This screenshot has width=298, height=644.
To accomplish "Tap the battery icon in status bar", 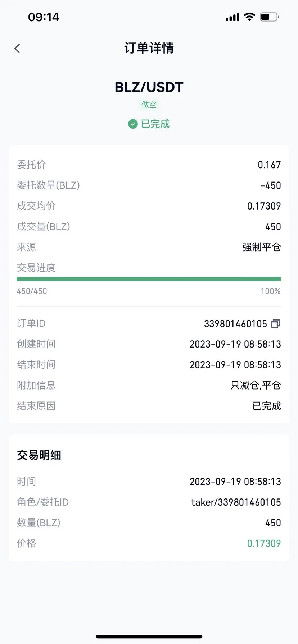I will coord(269,17).
